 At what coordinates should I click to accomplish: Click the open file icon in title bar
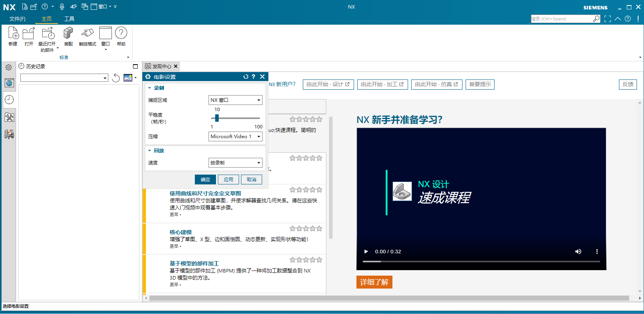(34, 7)
